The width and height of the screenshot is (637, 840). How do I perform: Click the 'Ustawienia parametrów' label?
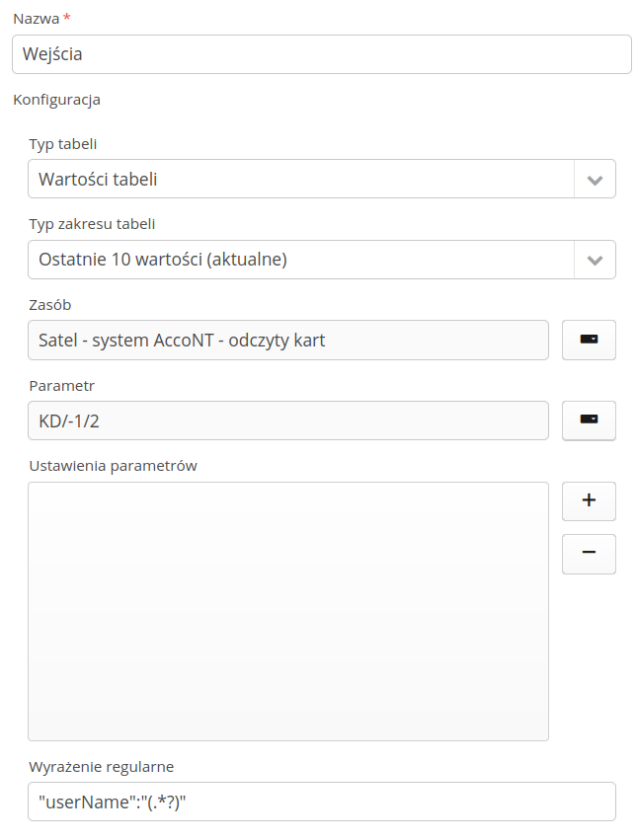tap(113, 466)
